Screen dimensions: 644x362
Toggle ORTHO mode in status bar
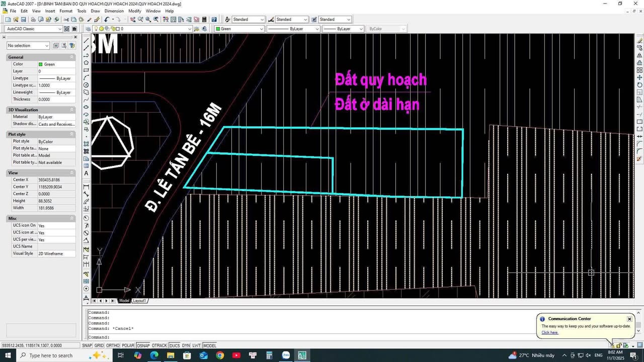[x=112, y=345]
